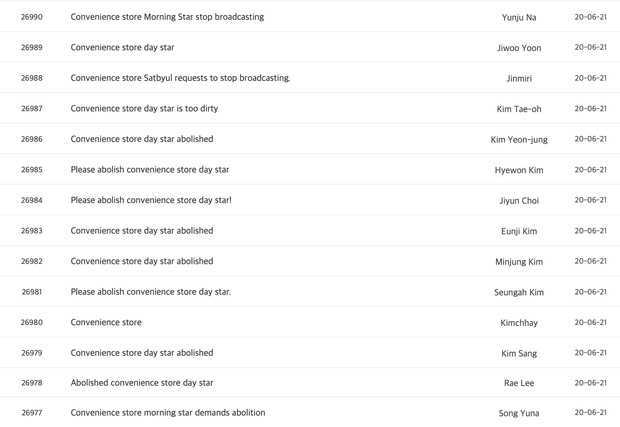Click author name Yunju Na
Image resolution: width=620 pixels, height=427 pixels.
click(x=518, y=18)
